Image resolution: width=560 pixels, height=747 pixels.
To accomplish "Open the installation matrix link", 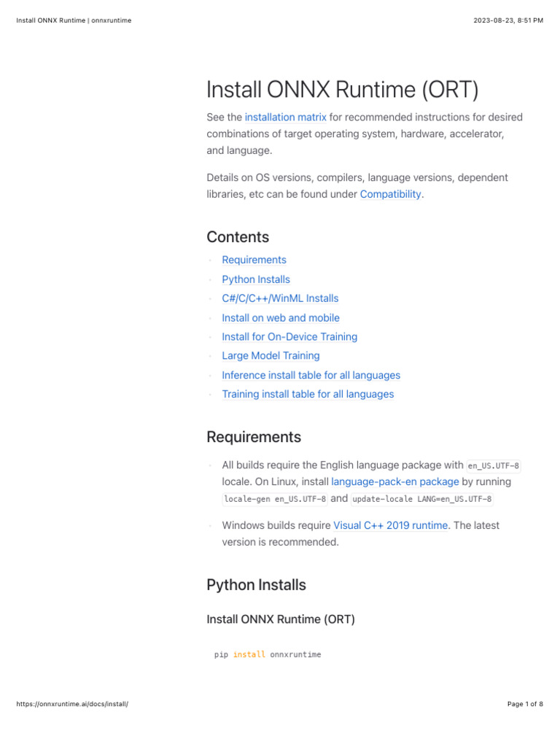I will 285,117.
